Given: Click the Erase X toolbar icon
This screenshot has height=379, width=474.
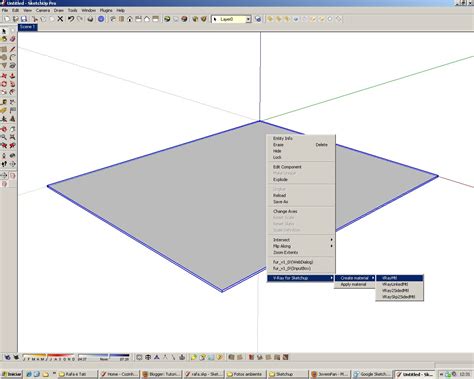Looking at the screenshot, I should (x=60, y=19).
